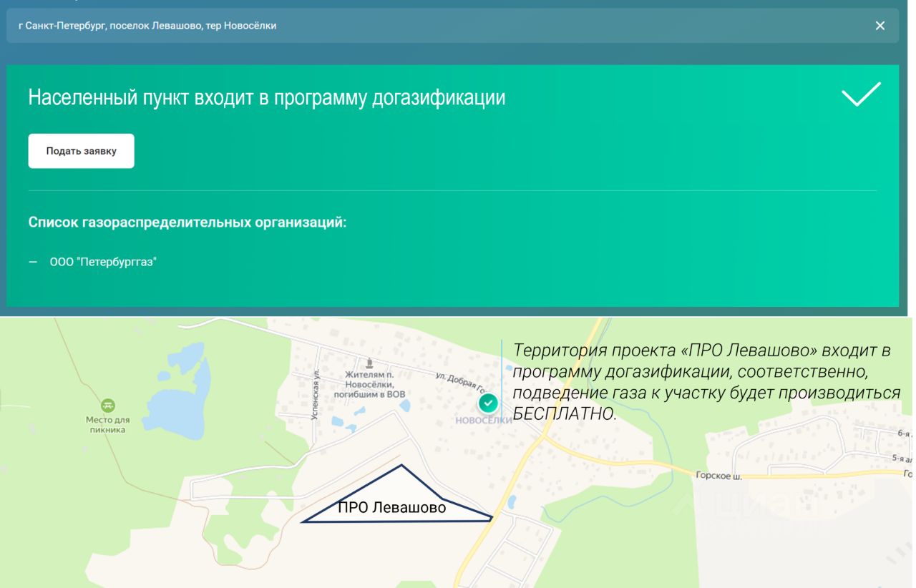The image size is (916, 588).
Task: Click ООО "Петербурггаз" organization entry
Action: point(103,263)
